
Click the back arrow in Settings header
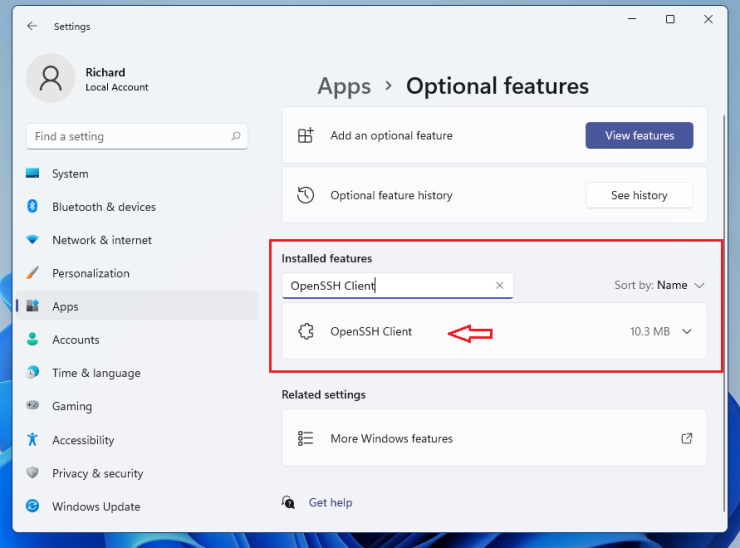tap(32, 26)
